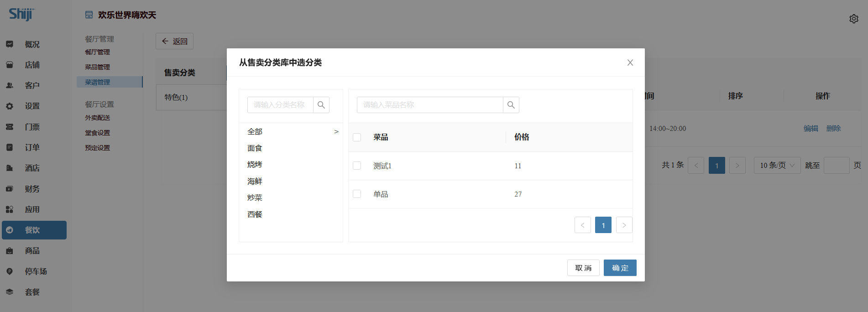Focus the 请输入菜品名称 search field
The height and width of the screenshot is (312, 868).
coord(429,105)
